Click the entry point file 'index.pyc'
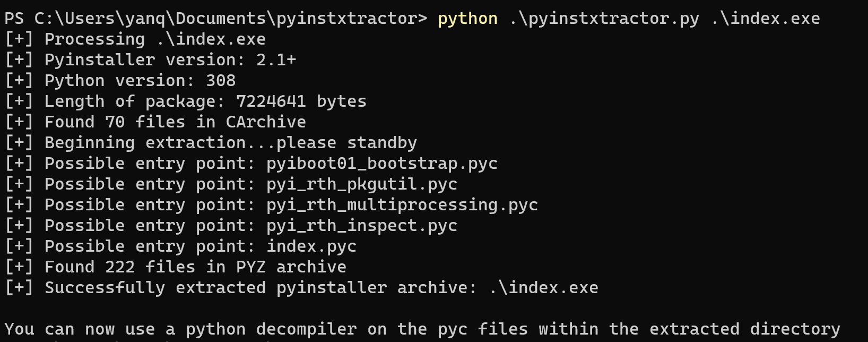Screen dimensions: 868x342 click(311, 246)
